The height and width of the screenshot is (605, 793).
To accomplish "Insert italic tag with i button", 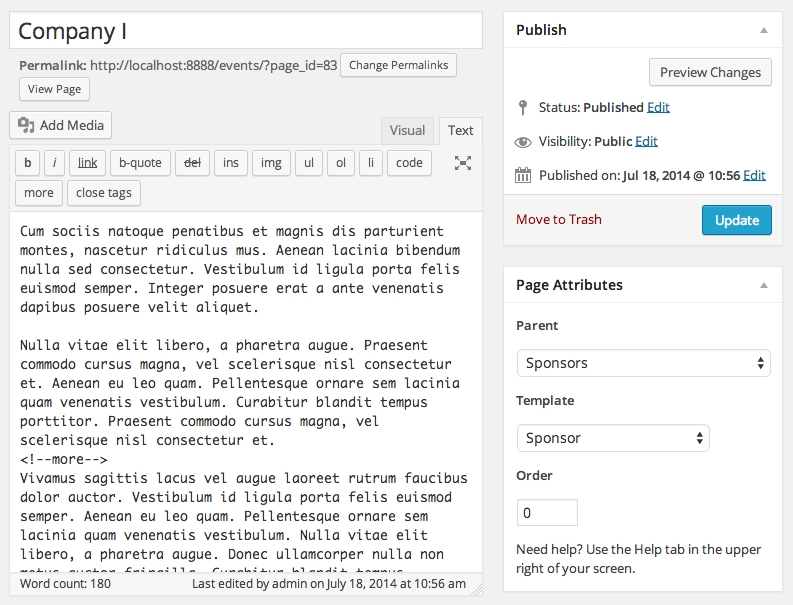I will 54,163.
